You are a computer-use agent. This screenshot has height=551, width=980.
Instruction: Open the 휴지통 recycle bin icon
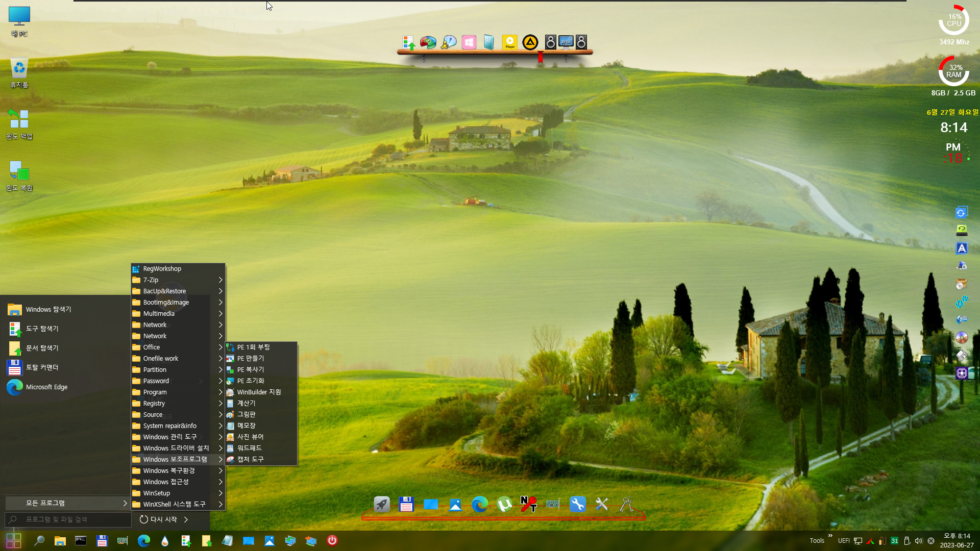point(19,73)
